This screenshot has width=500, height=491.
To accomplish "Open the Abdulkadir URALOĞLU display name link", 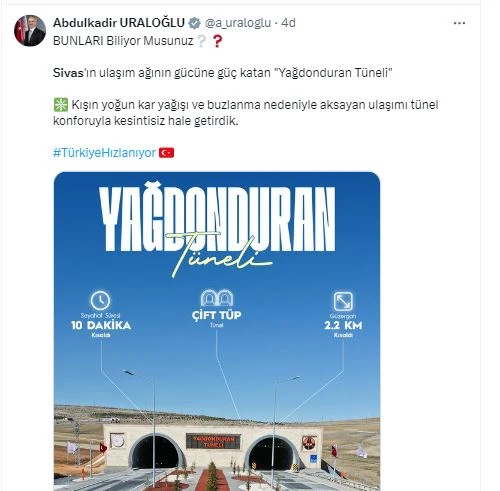I will (119, 23).
